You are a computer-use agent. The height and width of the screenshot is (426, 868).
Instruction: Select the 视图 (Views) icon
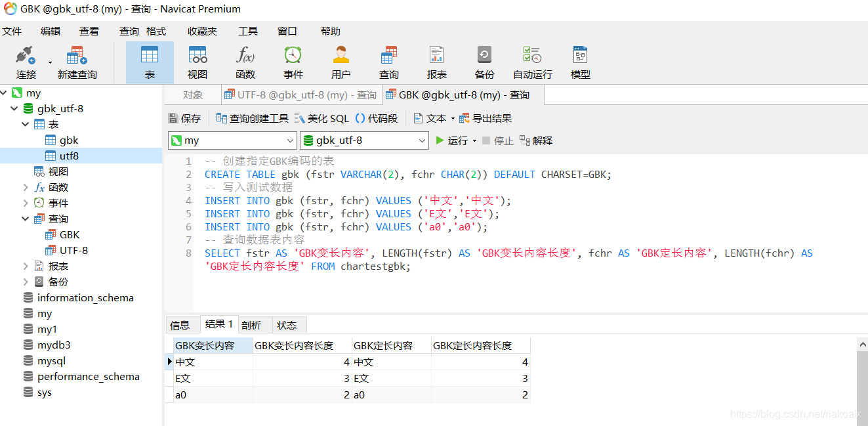[x=197, y=61]
